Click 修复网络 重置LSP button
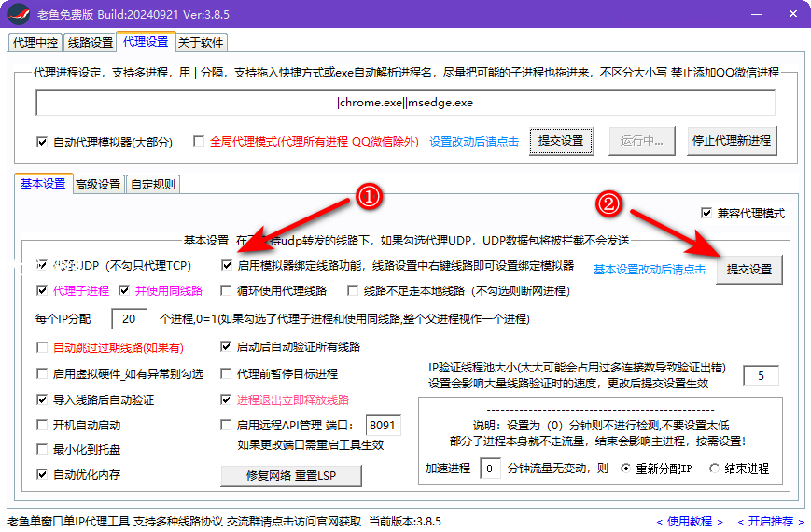 [x=290, y=475]
